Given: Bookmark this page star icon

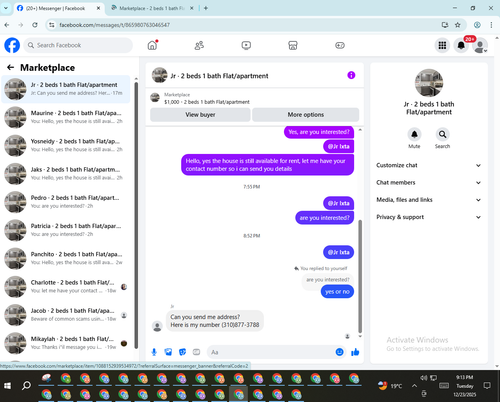Looking at the screenshot, I should 458,25.
